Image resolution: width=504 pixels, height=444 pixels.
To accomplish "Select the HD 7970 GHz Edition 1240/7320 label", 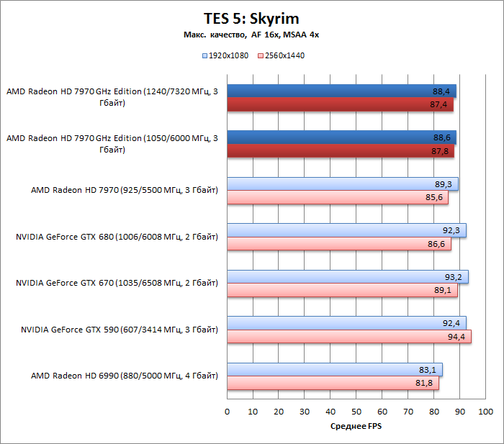I will point(112,97).
